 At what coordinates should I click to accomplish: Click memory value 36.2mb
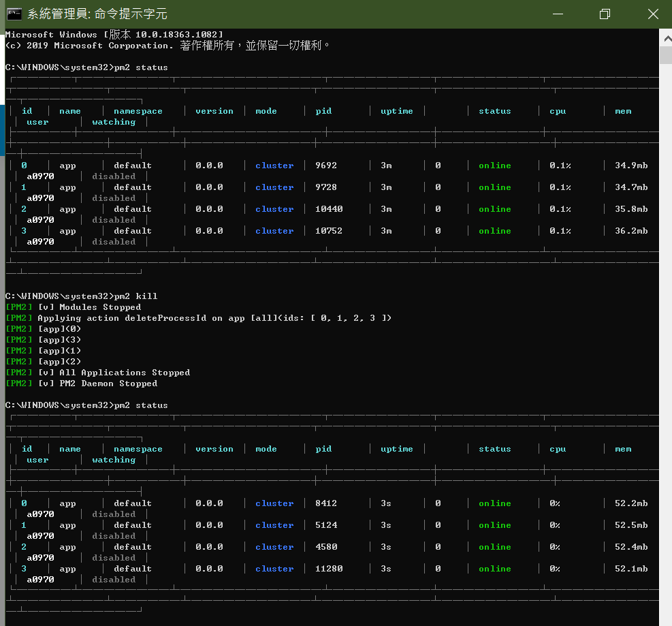point(631,231)
